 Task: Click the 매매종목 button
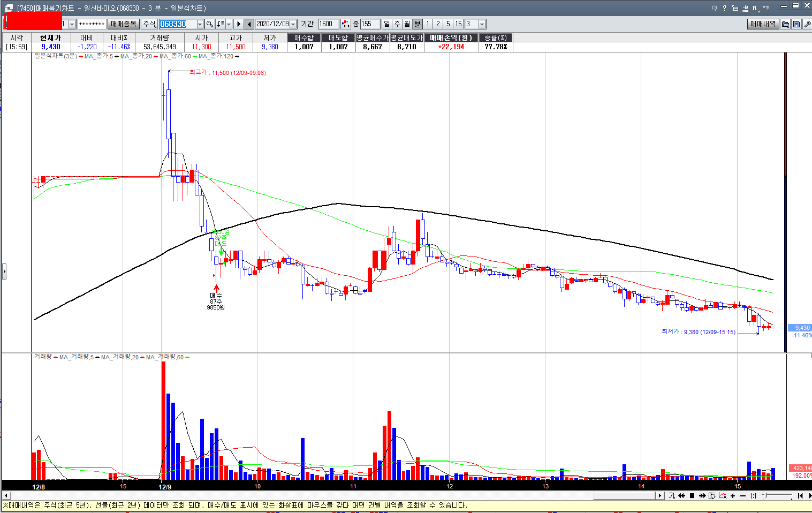coord(124,24)
